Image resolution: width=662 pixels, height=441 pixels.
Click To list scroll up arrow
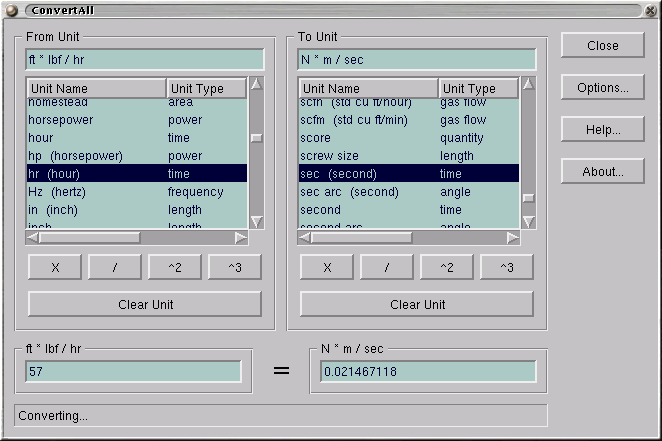(528, 84)
